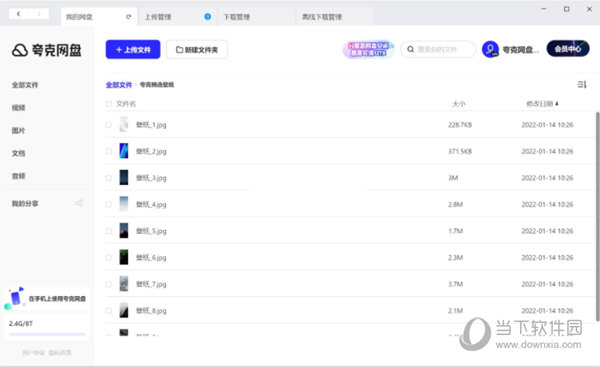Screen dimensions: 600x367
Task: Refresh the 我的网盘 tab with reload icon
Action: pos(129,17)
